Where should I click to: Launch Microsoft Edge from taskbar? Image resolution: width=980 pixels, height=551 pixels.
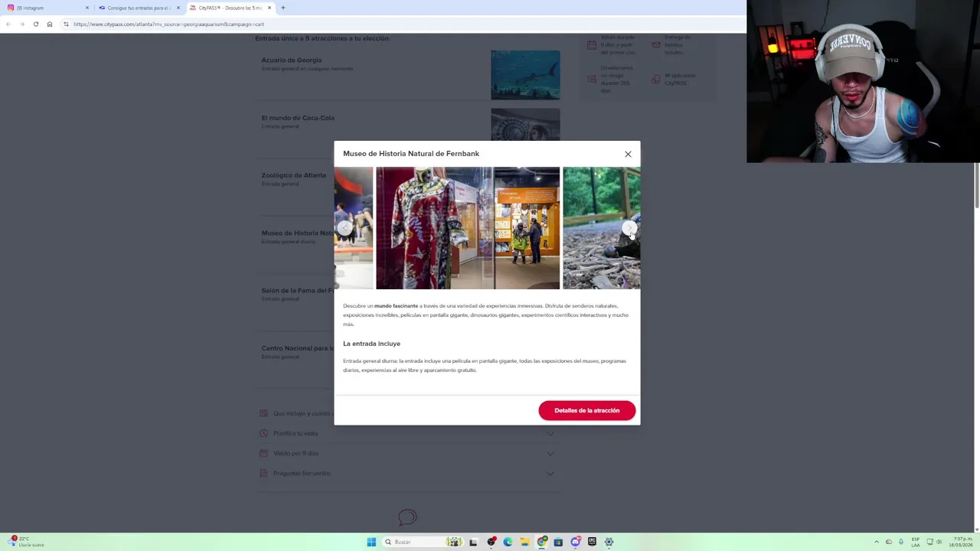(508, 542)
